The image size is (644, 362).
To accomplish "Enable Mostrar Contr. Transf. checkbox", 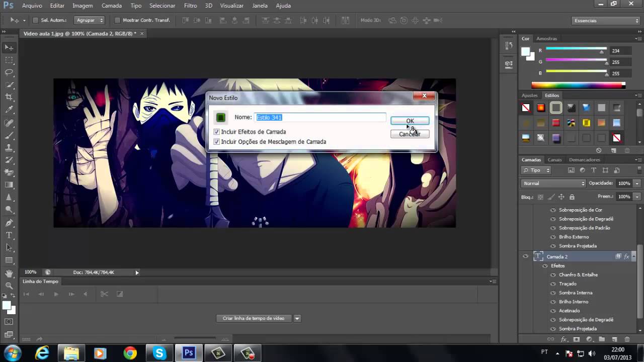I will 118,20.
